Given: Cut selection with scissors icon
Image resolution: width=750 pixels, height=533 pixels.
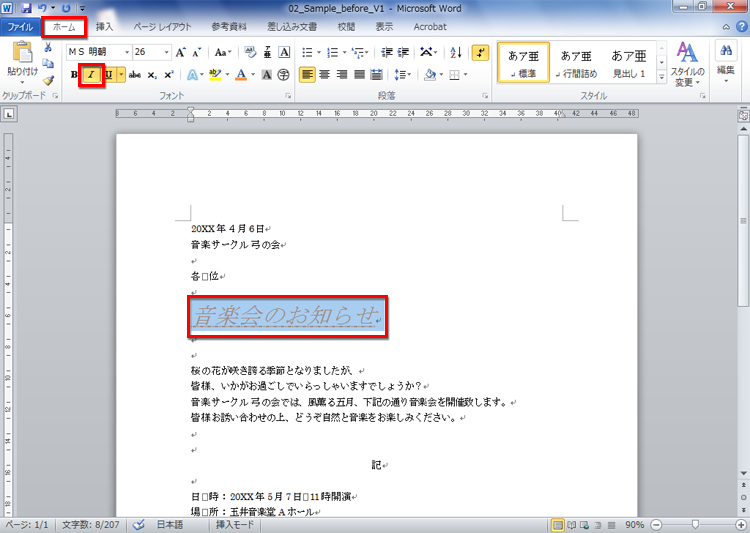Looking at the screenshot, I should pos(48,47).
